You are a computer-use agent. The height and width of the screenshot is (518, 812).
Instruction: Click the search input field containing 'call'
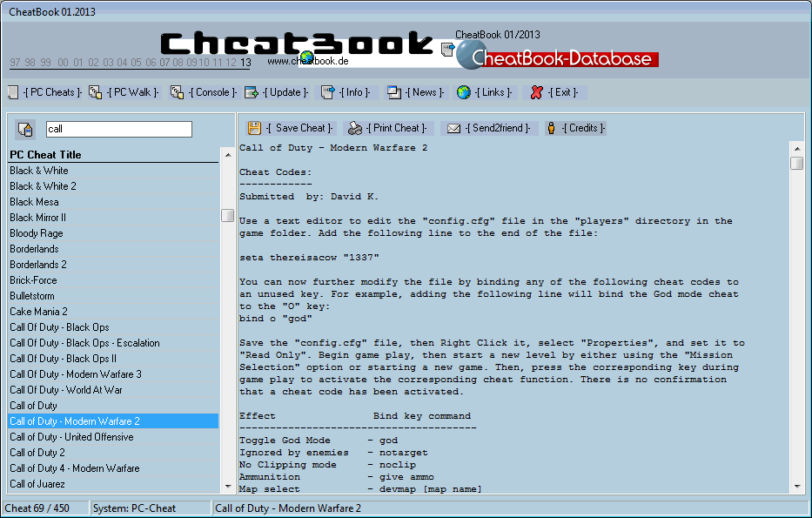coord(119,129)
